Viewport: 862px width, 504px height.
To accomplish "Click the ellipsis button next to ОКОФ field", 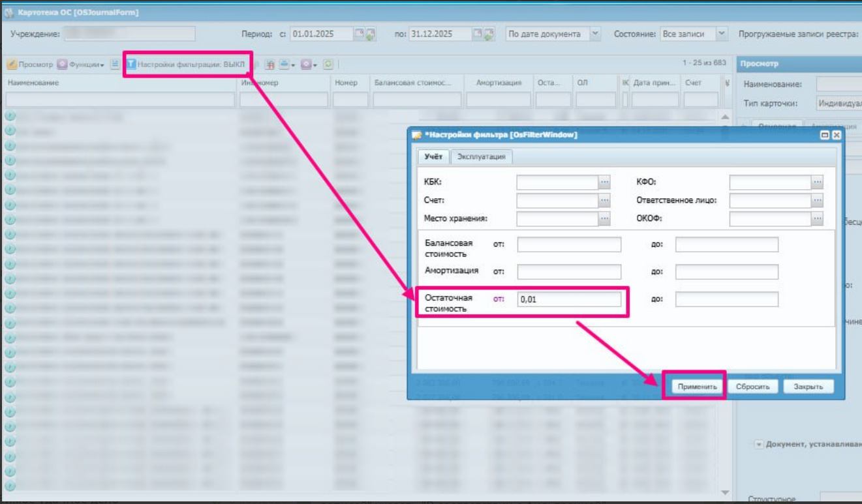I will (817, 219).
